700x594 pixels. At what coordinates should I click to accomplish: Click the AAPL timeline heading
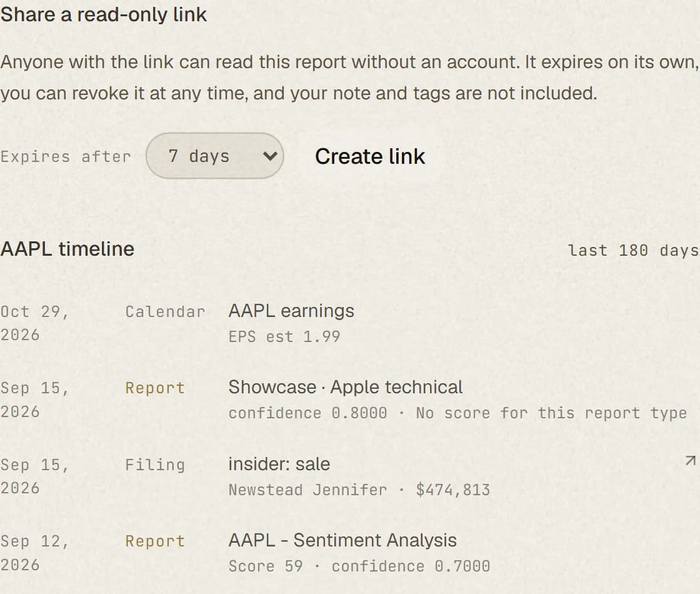tap(67, 249)
